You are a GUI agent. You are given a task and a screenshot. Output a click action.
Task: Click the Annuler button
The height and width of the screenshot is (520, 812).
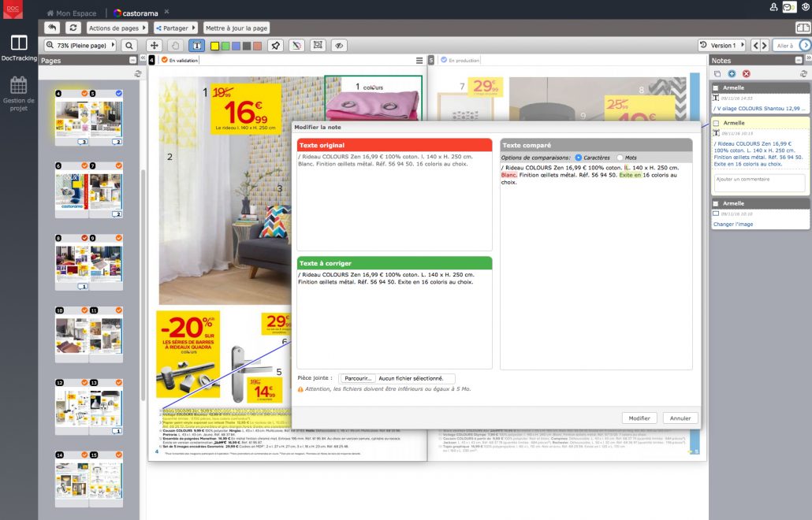680,418
